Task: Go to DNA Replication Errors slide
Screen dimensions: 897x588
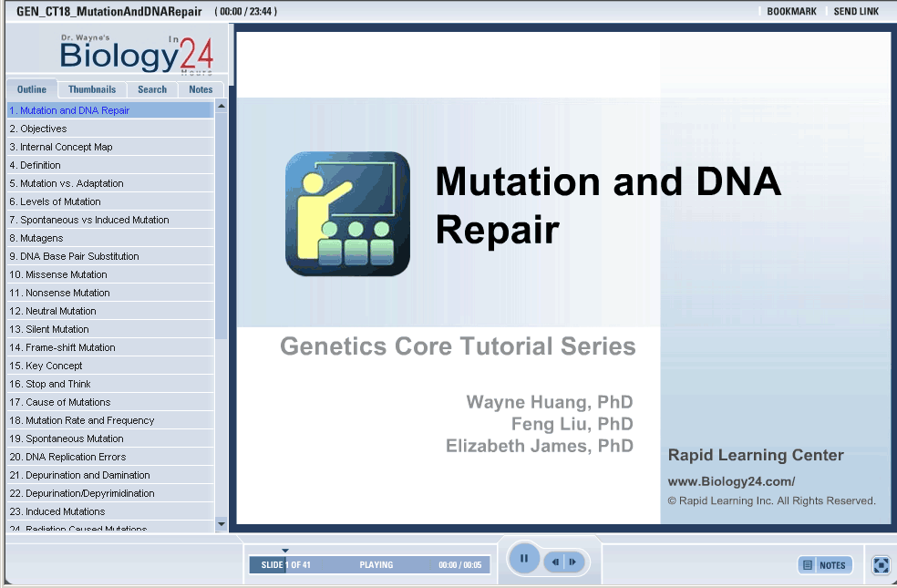Action: tap(67, 457)
